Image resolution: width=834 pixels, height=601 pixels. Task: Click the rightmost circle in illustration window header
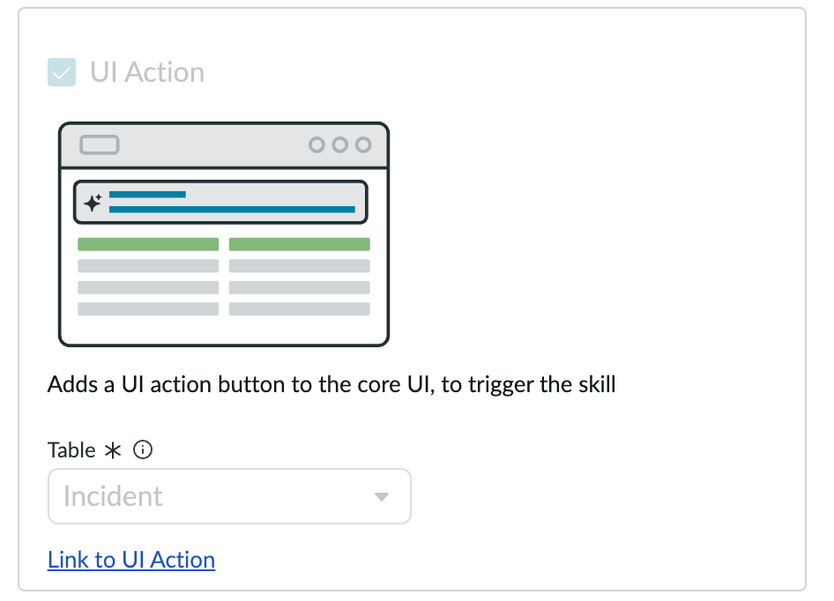pyautogui.click(x=363, y=145)
